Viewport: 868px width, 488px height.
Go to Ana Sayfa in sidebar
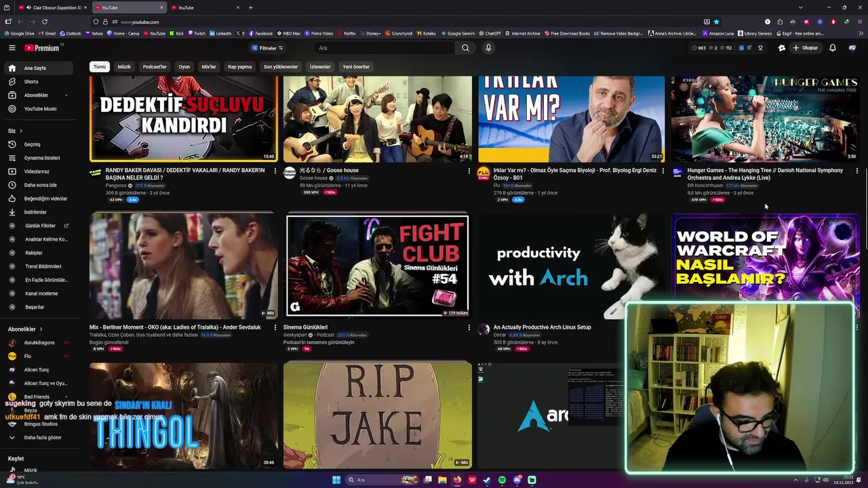[x=37, y=68]
